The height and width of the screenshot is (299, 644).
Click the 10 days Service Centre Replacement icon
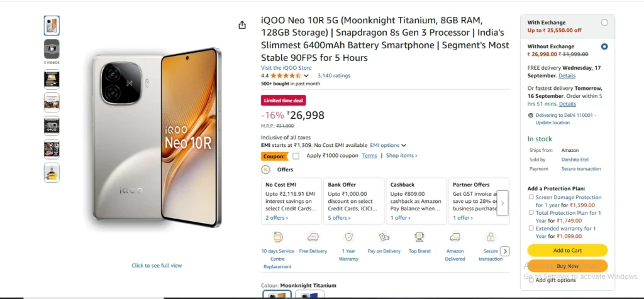[x=277, y=237]
